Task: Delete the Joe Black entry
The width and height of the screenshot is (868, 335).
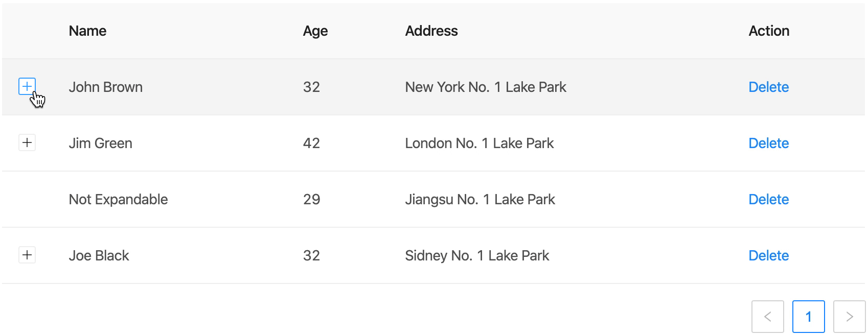Action: 768,255
